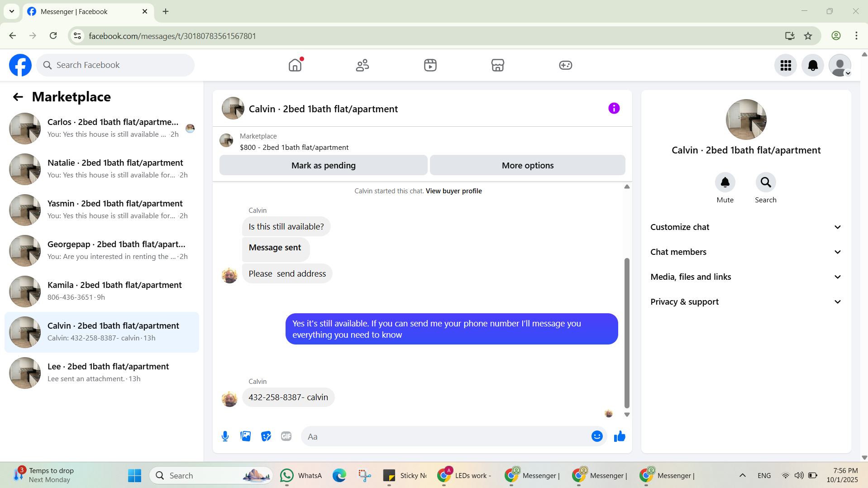
Task: Click the Facebook logo
Action: click(x=20, y=65)
